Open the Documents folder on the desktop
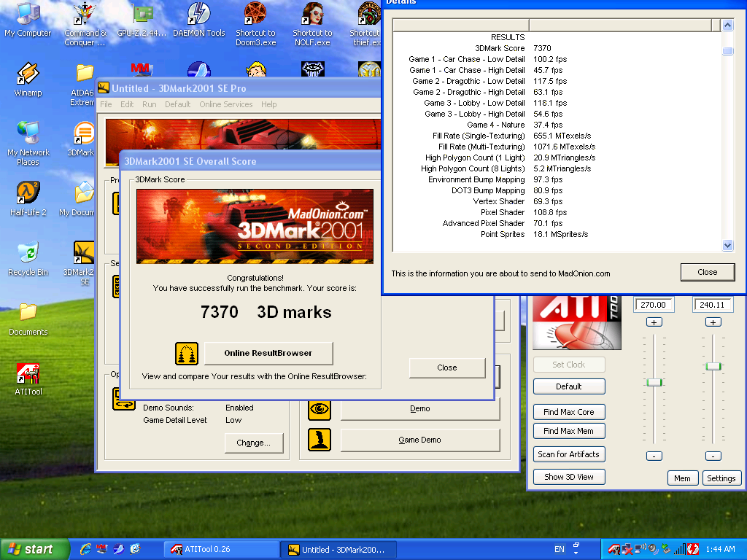Viewport: 747px width, 560px height. pos(28,319)
